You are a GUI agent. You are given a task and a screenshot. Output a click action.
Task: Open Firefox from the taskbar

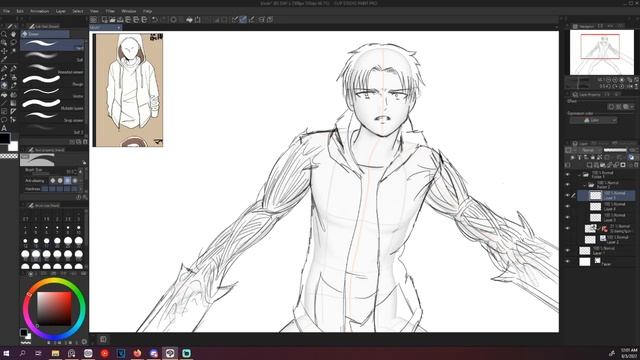(x=137, y=353)
